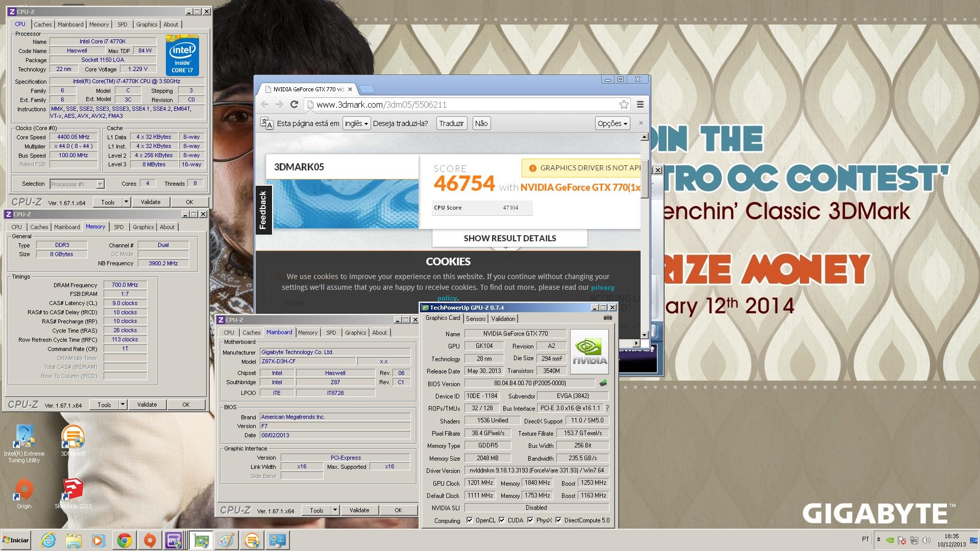Open Tools dropdown arrow in CPU-Z Memory window

tap(122, 405)
